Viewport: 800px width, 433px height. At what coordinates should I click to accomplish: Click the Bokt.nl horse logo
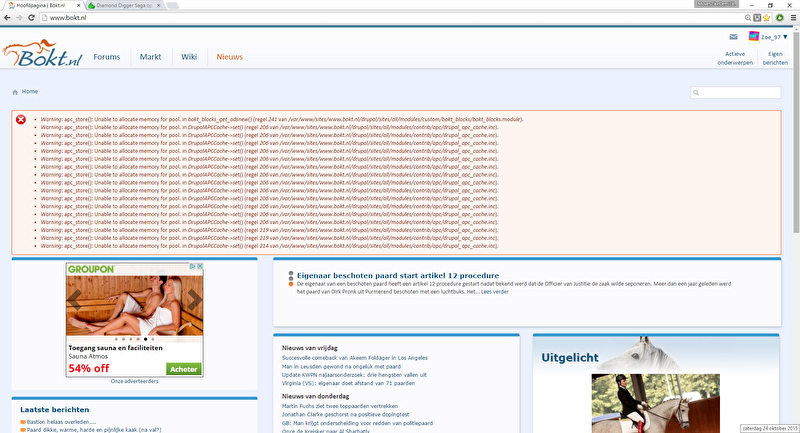click(x=42, y=54)
